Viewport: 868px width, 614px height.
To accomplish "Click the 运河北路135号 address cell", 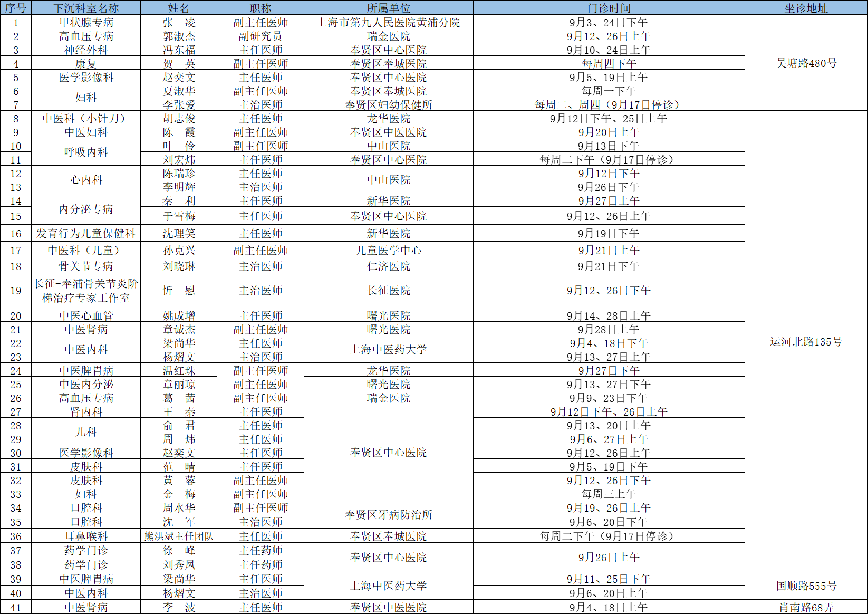I will (806, 342).
